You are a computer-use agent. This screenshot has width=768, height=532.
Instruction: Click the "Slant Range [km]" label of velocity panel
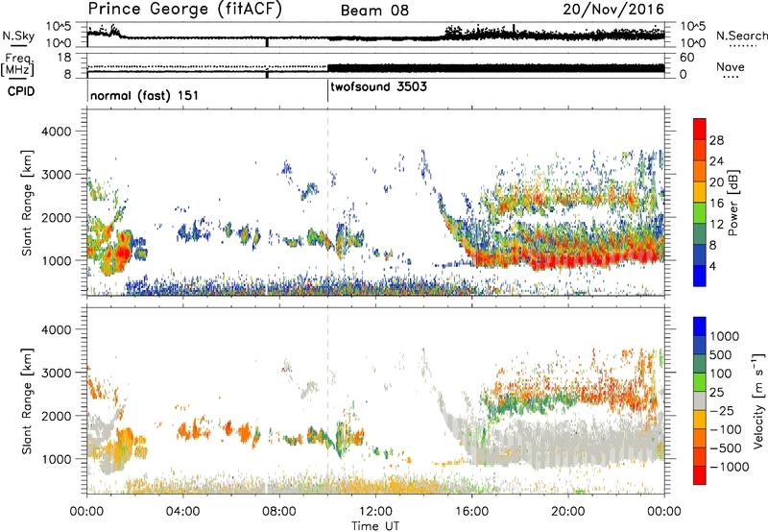click(27, 400)
